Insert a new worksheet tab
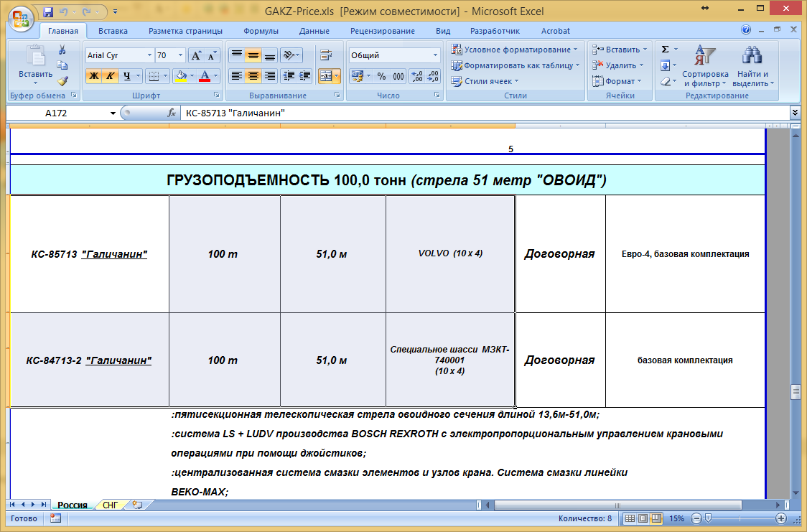Screen dimensions: 807x532 point(137,505)
